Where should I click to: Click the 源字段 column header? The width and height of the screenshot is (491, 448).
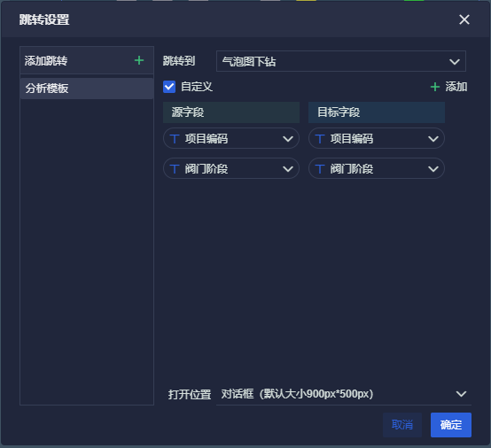point(231,112)
